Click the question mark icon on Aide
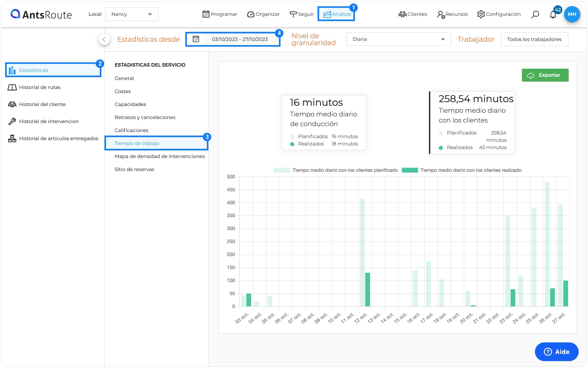 [548, 352]
